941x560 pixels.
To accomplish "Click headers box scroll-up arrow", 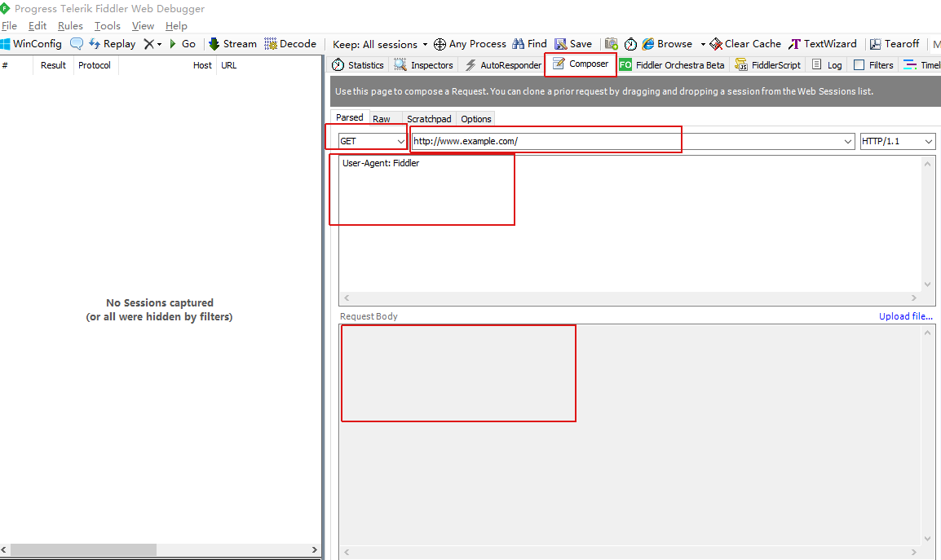I will pyautogui.click(x=927, y=164).
